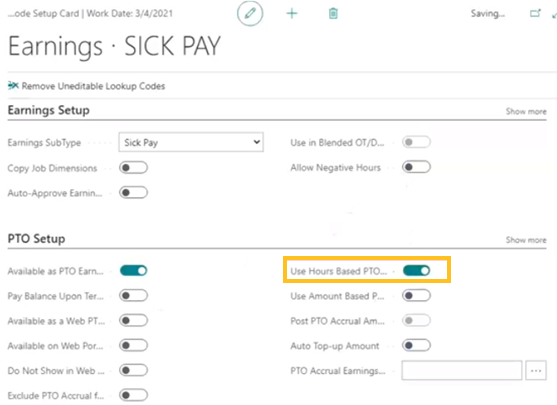Open PTO Accrual Earnings lookup ellipsis
Image resolution: width=557 pixels, height=405 pixels.
pos(536,371)
